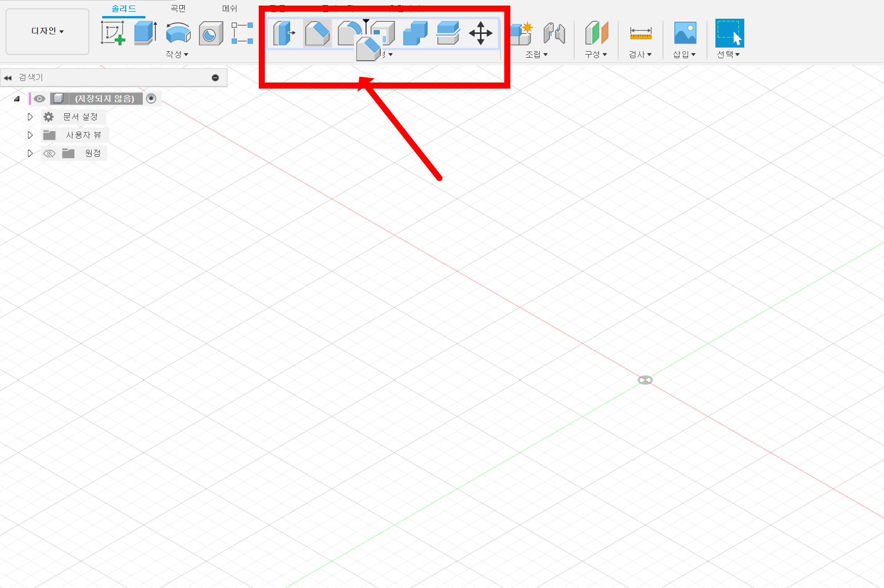
Task: Open the 구성 panel dropdown
Action: coord(596,54)
